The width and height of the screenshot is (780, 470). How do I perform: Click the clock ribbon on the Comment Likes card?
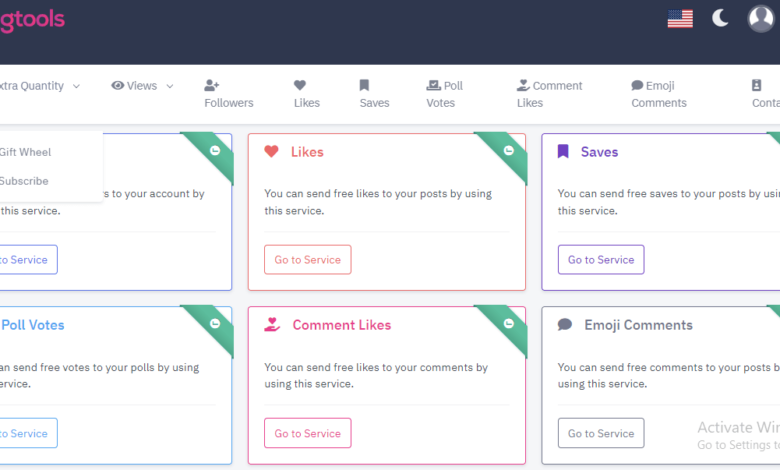click(508, 323)
